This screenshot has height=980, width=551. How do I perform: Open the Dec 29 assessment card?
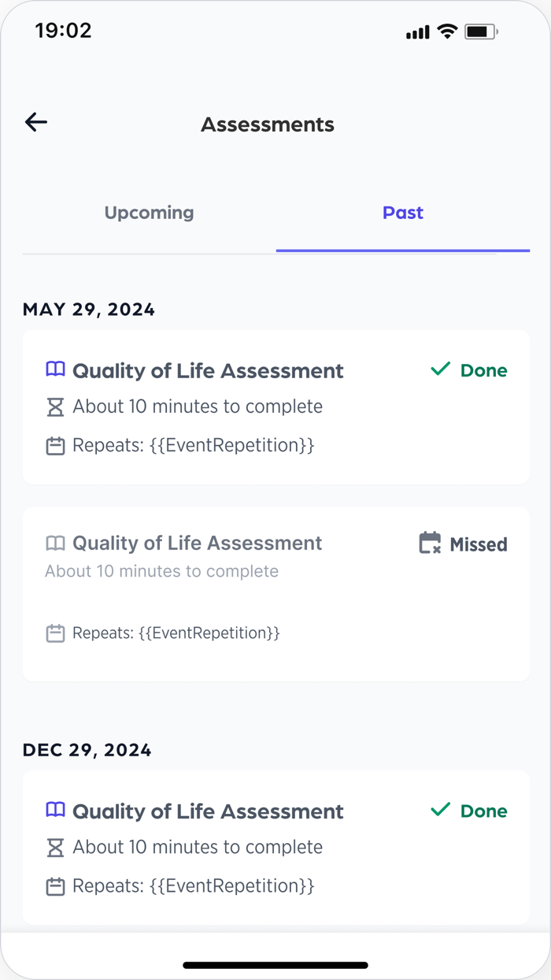pos(275,847)
